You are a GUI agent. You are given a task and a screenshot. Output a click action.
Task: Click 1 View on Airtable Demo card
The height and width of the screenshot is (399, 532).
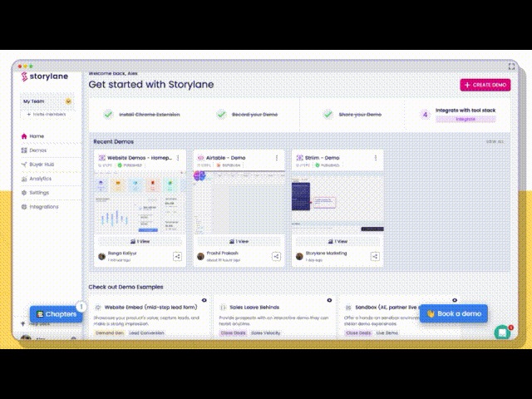239,242
